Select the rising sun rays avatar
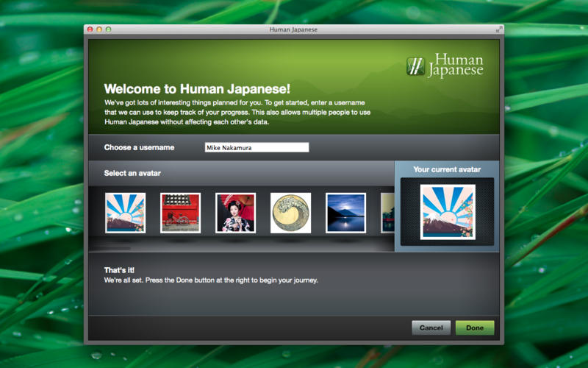588x368 pixels. click(125, 213)
